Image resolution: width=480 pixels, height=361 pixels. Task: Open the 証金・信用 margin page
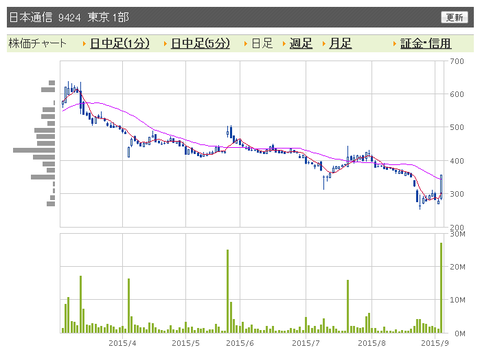pos(426,43)
